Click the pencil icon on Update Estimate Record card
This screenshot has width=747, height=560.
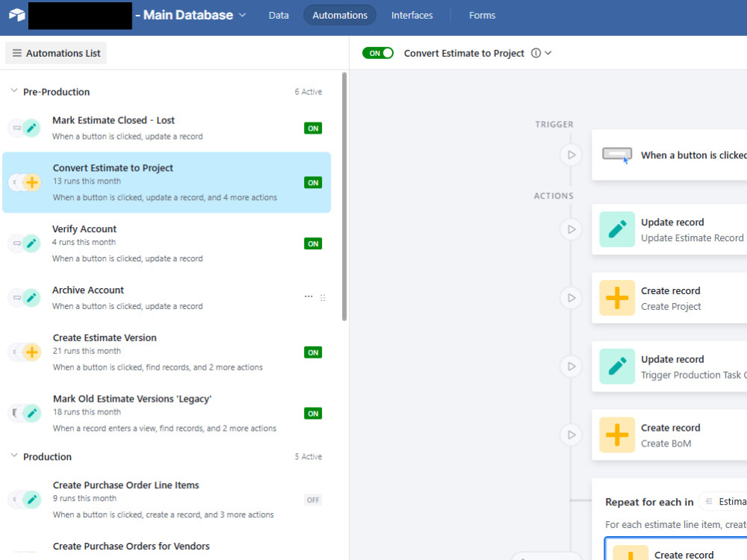point(617,229)
